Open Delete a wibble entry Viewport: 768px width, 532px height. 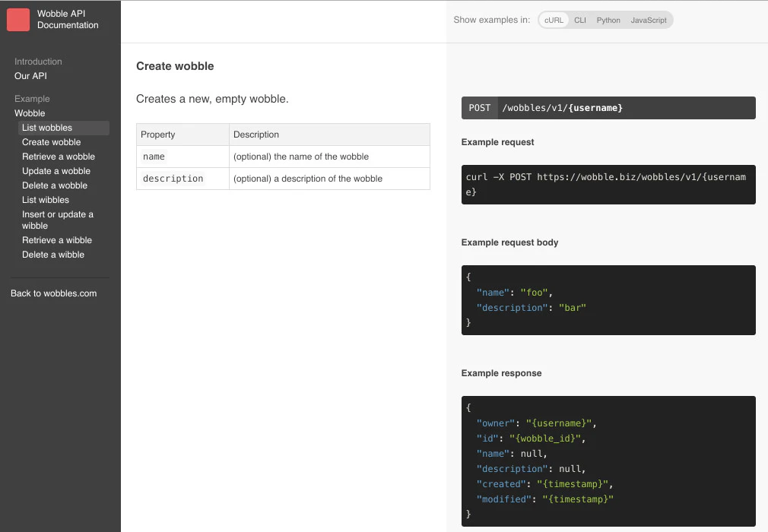coord(53,255)
